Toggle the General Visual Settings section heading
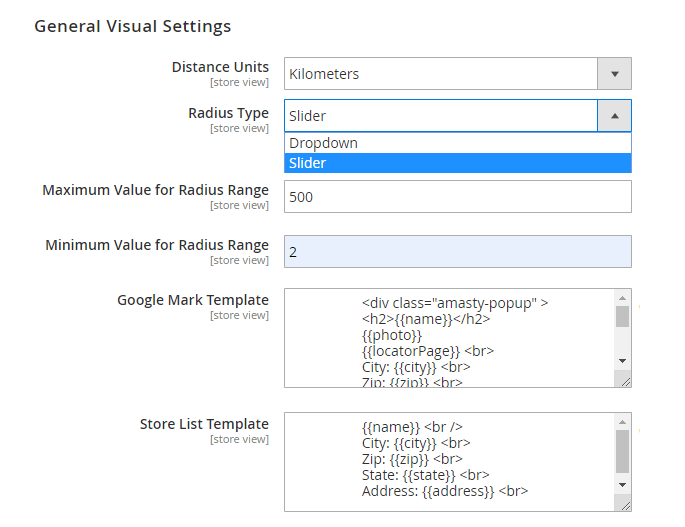The image size is (685, 527). pos(133,26)
